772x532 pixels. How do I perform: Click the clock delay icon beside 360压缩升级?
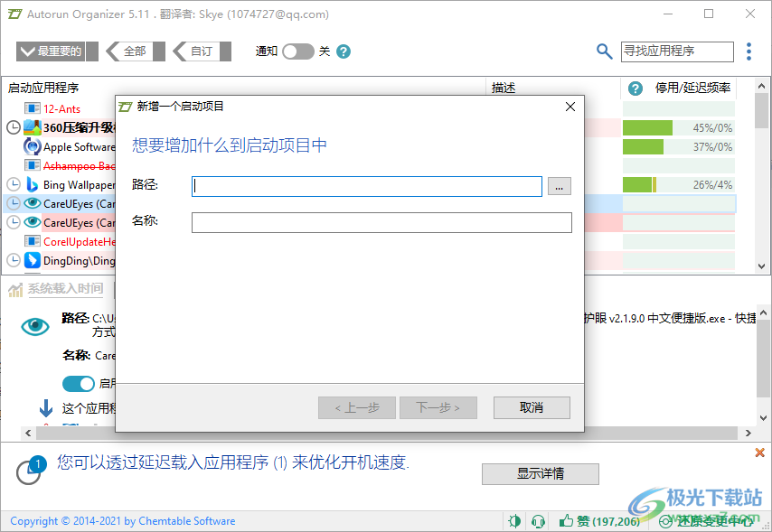(14, 127)
